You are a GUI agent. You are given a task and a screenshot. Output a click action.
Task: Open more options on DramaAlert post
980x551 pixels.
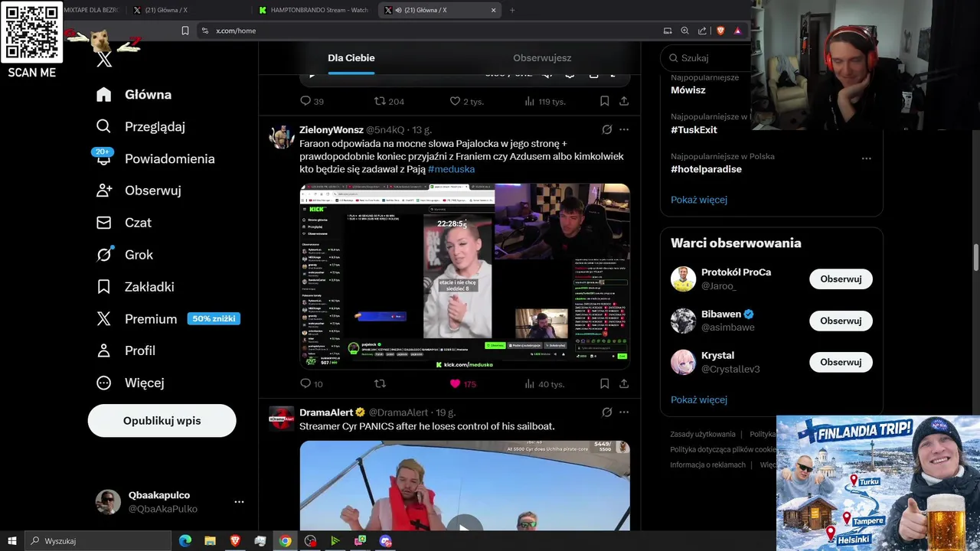pyautogui.click(x=624, y=412)
